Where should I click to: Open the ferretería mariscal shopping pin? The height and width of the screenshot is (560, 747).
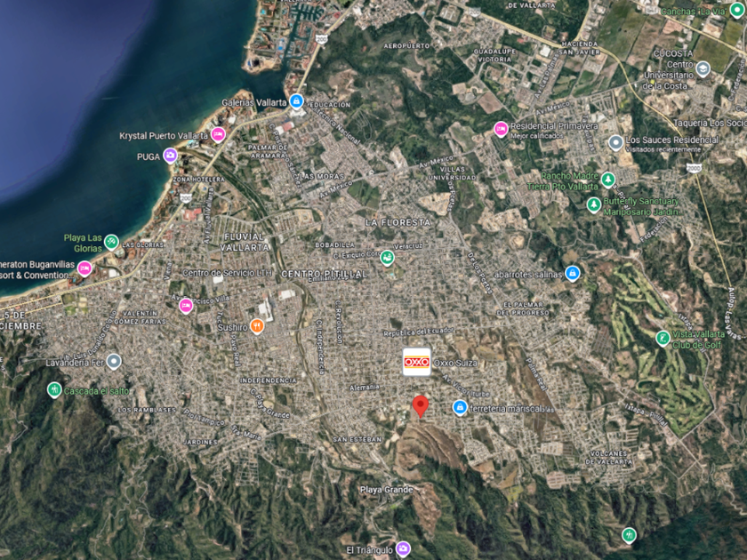point(460,408)
